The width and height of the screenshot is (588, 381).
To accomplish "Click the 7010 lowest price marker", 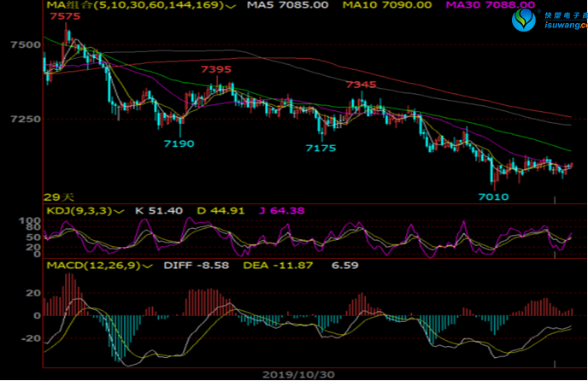I will tap(494, 196).
